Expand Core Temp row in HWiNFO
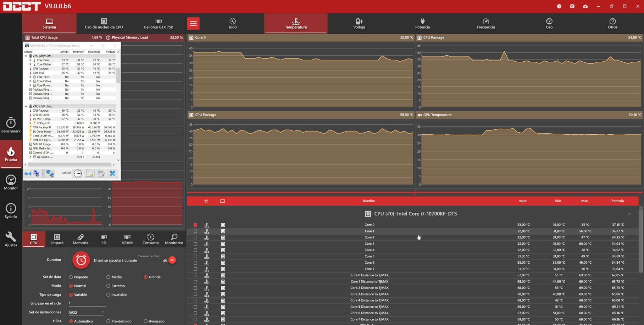Image resolution: width=644 pixels, height=325 pixels. [x=30, y=60]
